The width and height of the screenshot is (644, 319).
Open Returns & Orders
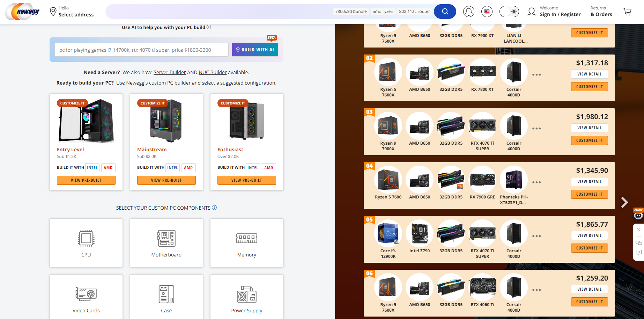click(601, 11)
